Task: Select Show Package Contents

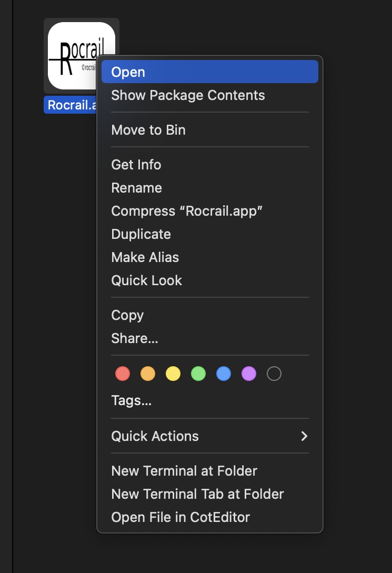Action: [x=188, y=95]
